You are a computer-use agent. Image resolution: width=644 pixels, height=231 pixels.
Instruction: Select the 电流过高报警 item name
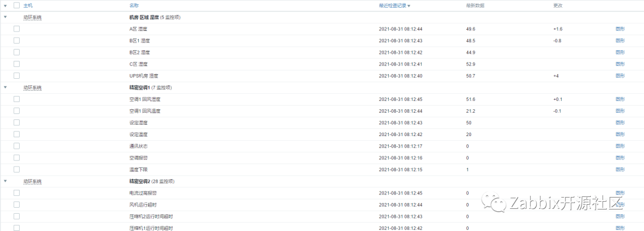[x=143, y=193]
